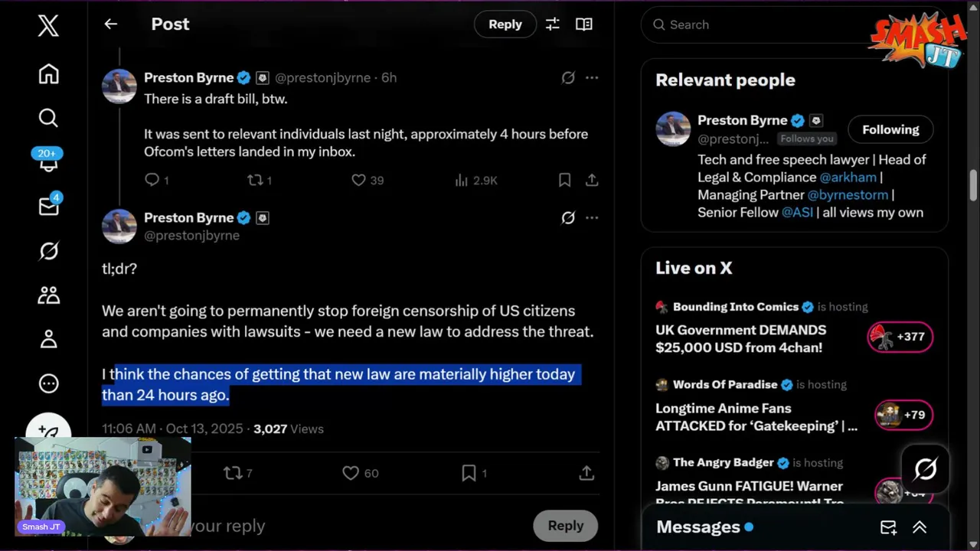Open Communities from the sidebar
The width and height of the screenshot is (980, 551).
48,295
